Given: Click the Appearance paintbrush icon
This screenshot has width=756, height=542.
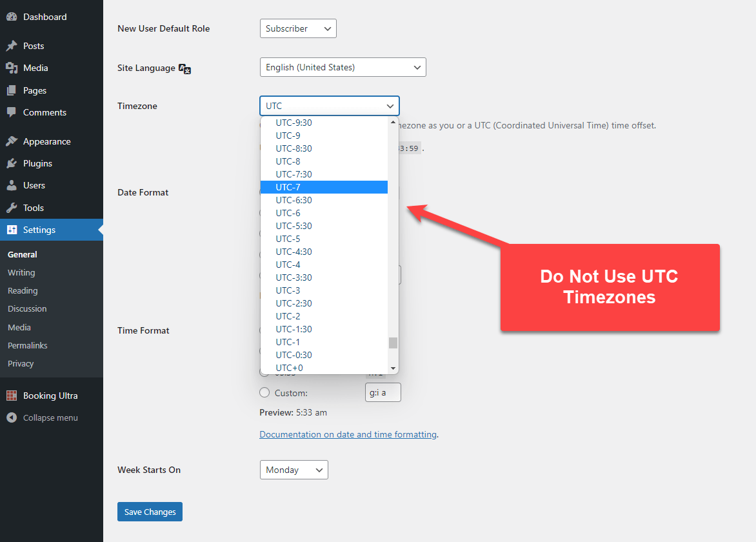Looking at the screenshot, I should (12, 141).
